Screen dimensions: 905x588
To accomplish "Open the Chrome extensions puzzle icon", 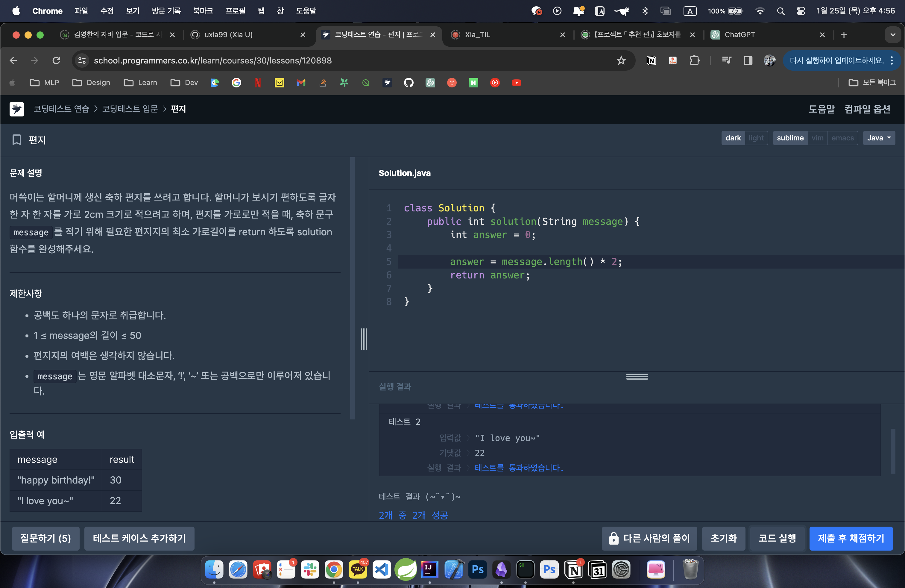I will pyautogui.click(x=694, y=60).
